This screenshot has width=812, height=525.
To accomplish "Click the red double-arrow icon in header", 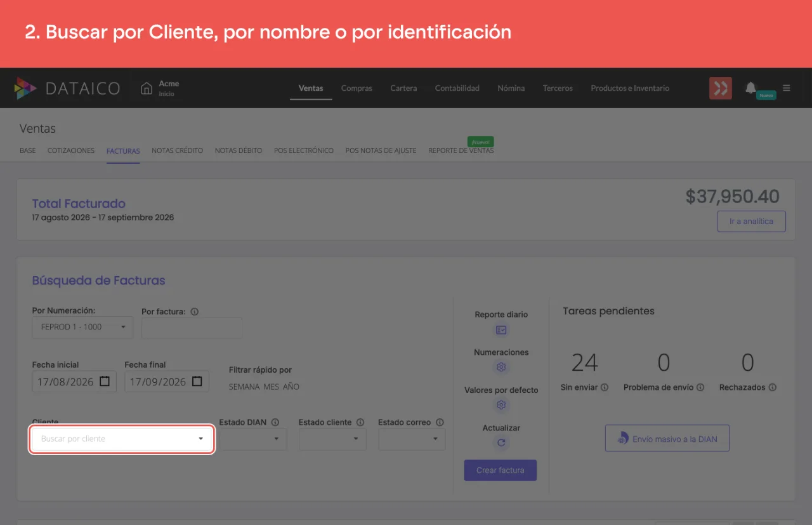I will click(721, 88).
